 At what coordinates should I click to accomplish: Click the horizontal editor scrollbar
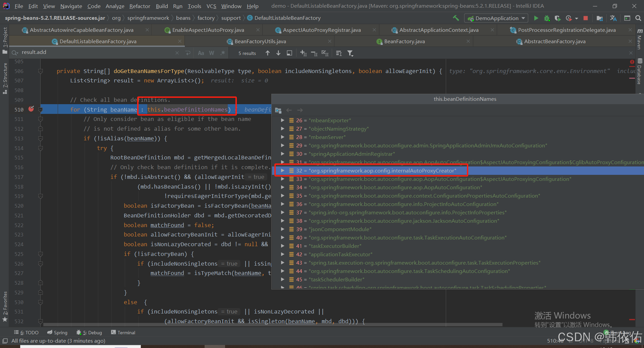click(272, 324)
